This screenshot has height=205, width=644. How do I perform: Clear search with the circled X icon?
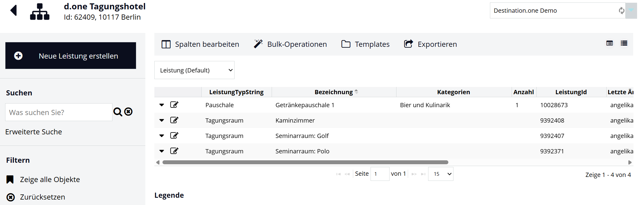(x=128, y=112)
